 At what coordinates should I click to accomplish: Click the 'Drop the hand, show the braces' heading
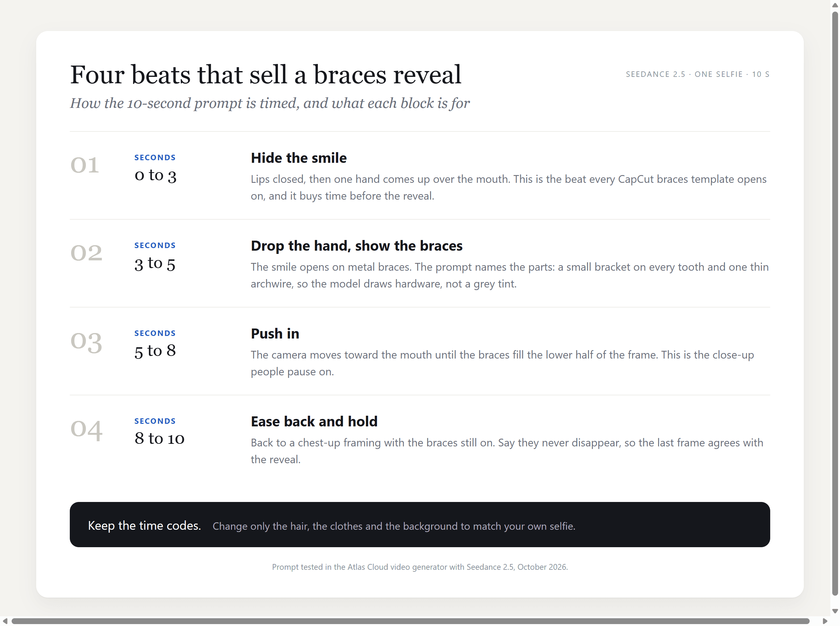[x=357, y=246]
